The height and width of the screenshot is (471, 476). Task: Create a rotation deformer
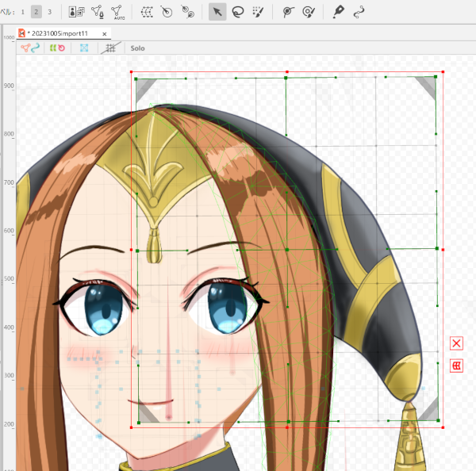pos(167,12)
